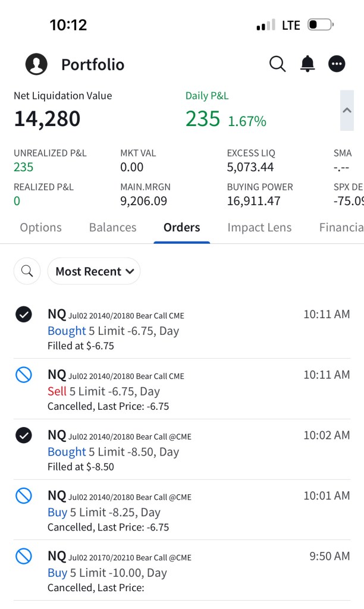Tap the Daily P&L value
The height and width of the screenshot is (609, 364).
203,119
